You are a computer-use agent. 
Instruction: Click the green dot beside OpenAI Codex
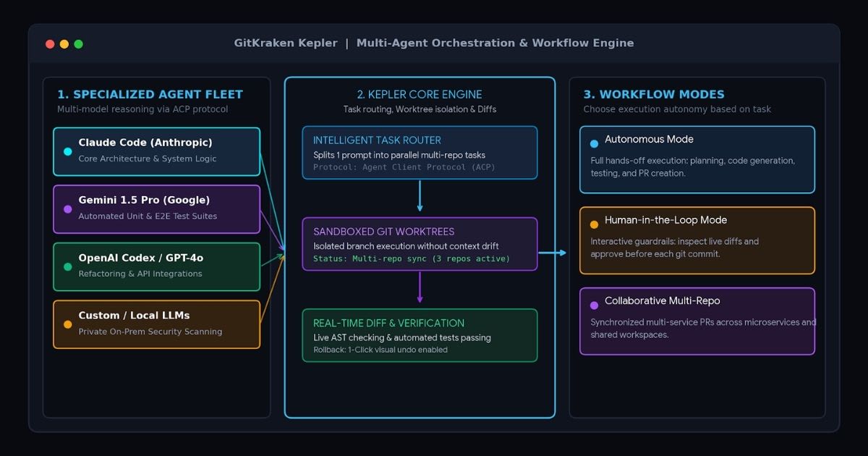68,267
